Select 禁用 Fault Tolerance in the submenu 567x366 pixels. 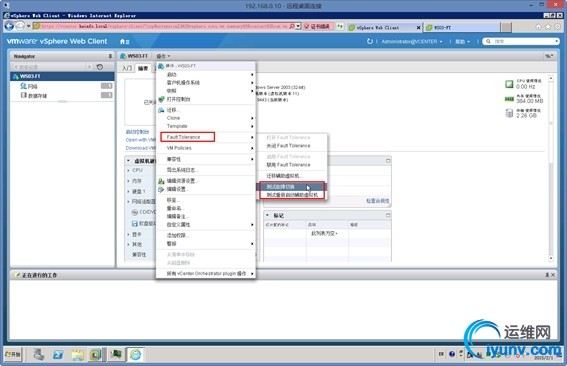click(x=292, y=165)
